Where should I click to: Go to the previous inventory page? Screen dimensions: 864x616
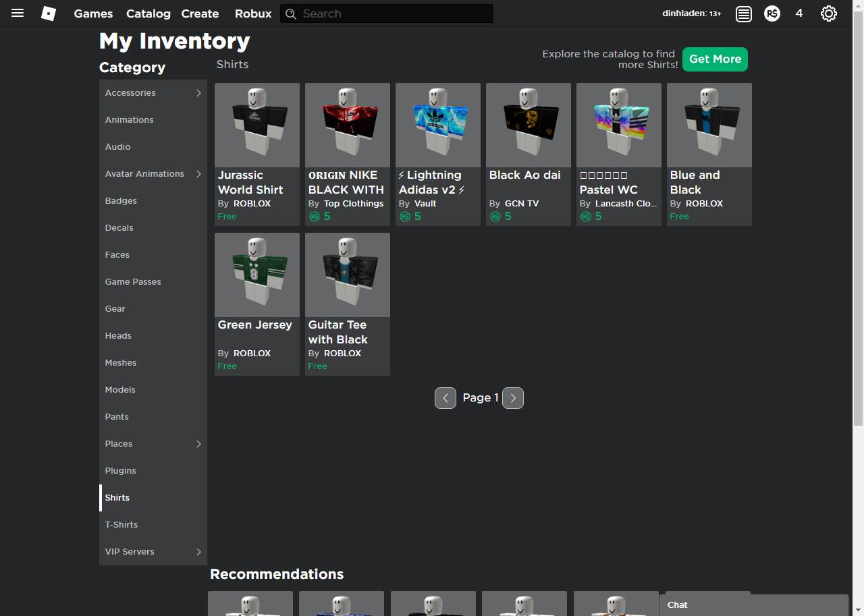[446, 398]
